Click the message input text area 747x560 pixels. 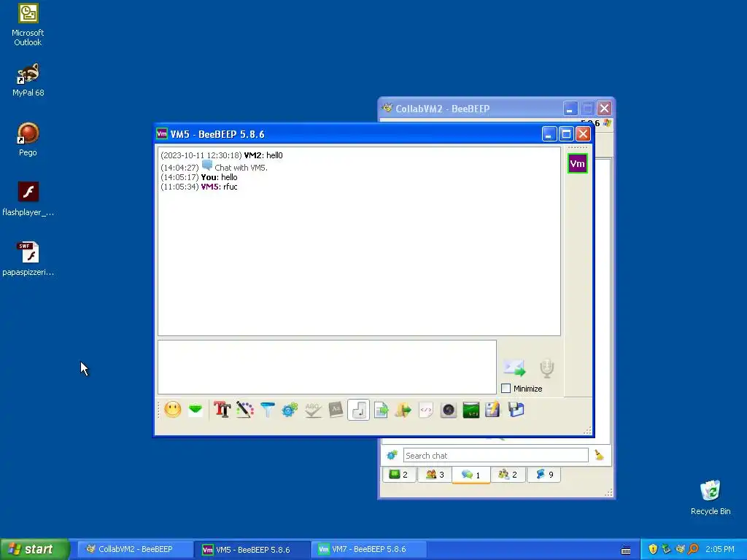328,367
